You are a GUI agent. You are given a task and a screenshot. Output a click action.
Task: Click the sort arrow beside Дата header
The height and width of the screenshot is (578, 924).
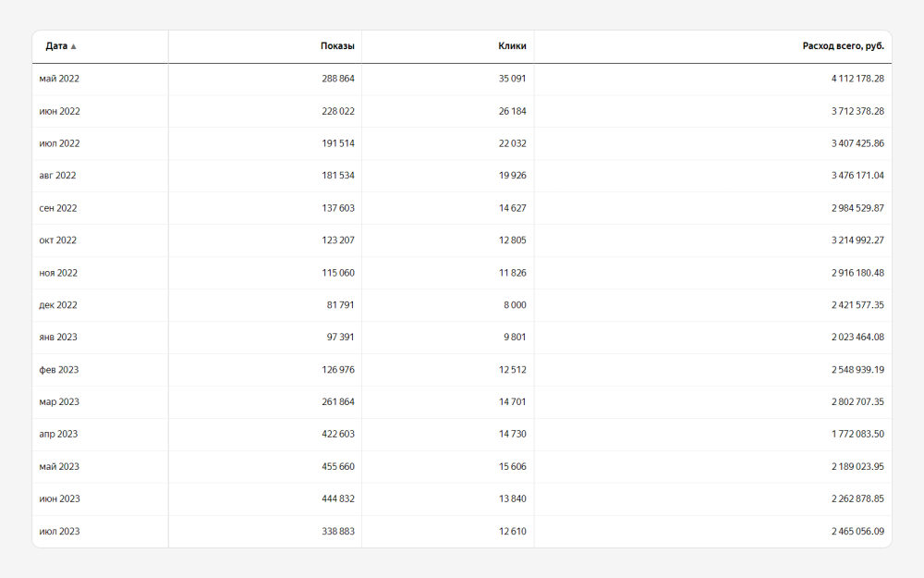pyautogui.click(x=74, y=46)
